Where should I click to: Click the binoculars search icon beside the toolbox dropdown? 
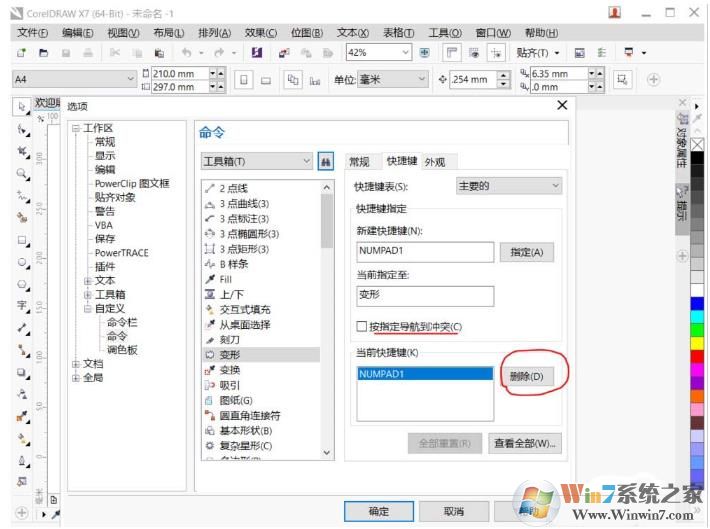(x=325, y=161)
